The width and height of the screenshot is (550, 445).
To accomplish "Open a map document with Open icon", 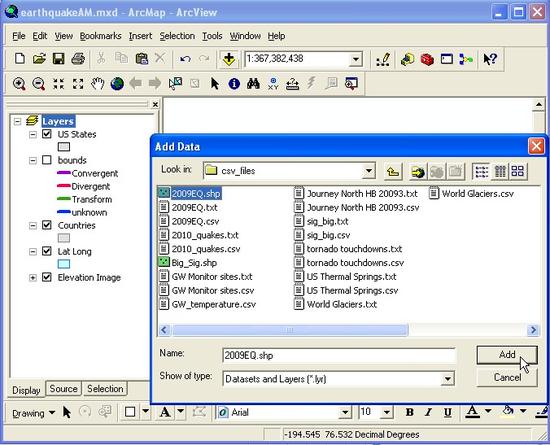I will click(x=39, y=59).
